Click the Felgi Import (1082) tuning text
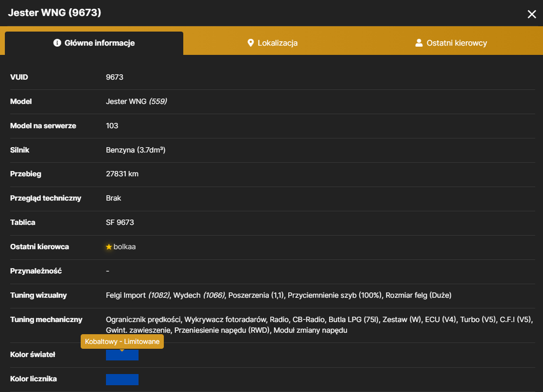 click(138, 295)
